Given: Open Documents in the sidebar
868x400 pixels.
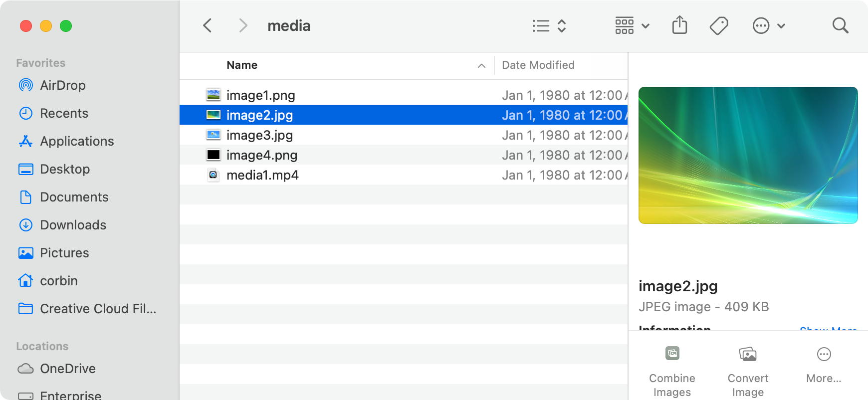Looking at the screenshot, I should (74, 197).
